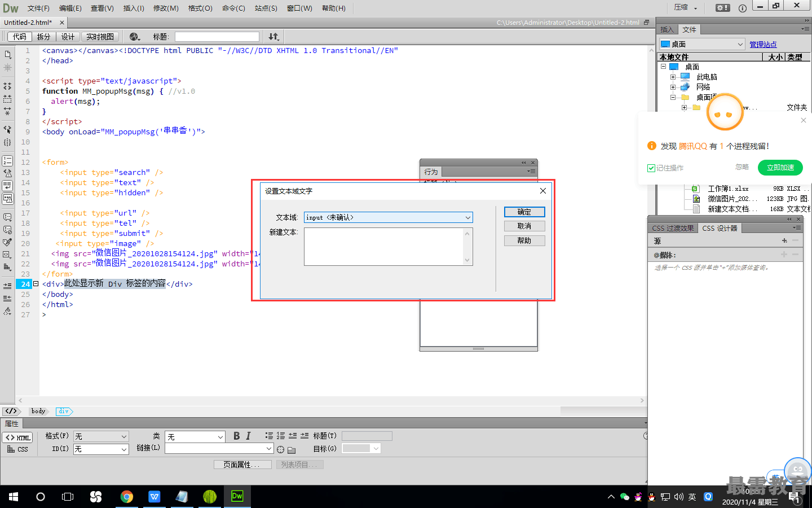Open the ID(I) dropdown

[101, 449]
